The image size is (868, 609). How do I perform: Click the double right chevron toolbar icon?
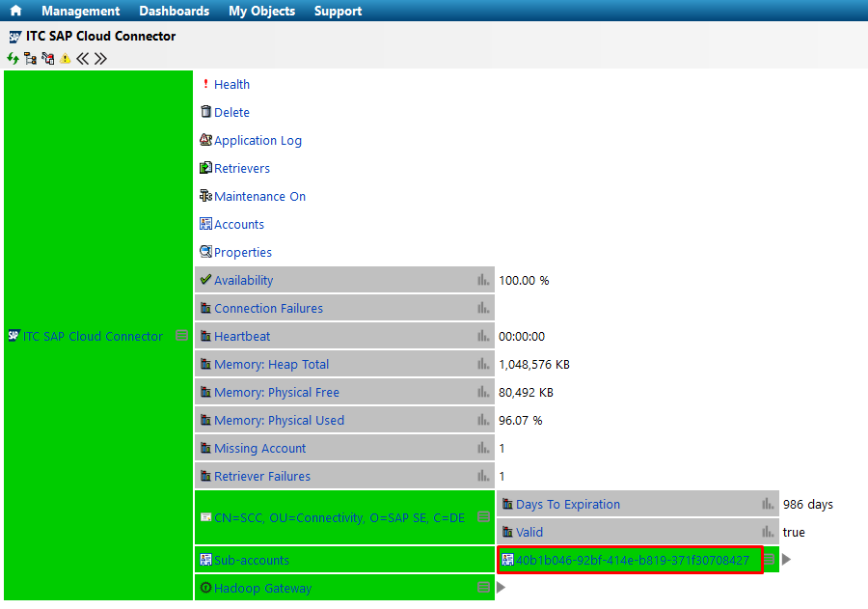click(100, 59)
